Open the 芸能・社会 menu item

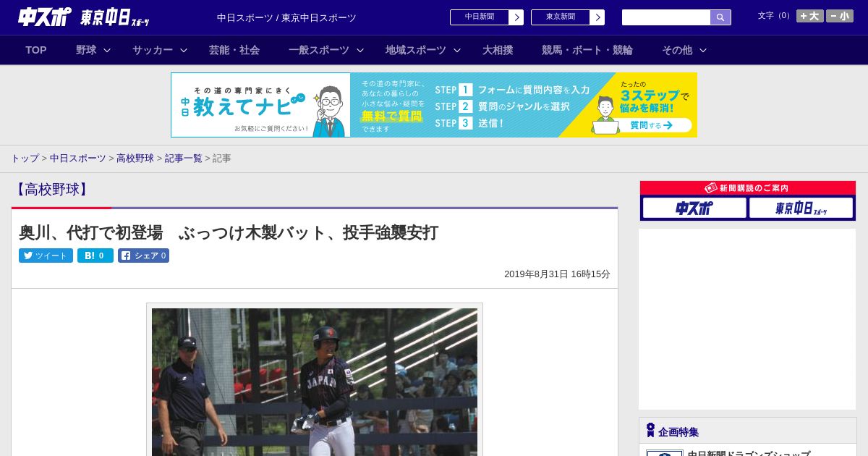click(x=234, y=50)
